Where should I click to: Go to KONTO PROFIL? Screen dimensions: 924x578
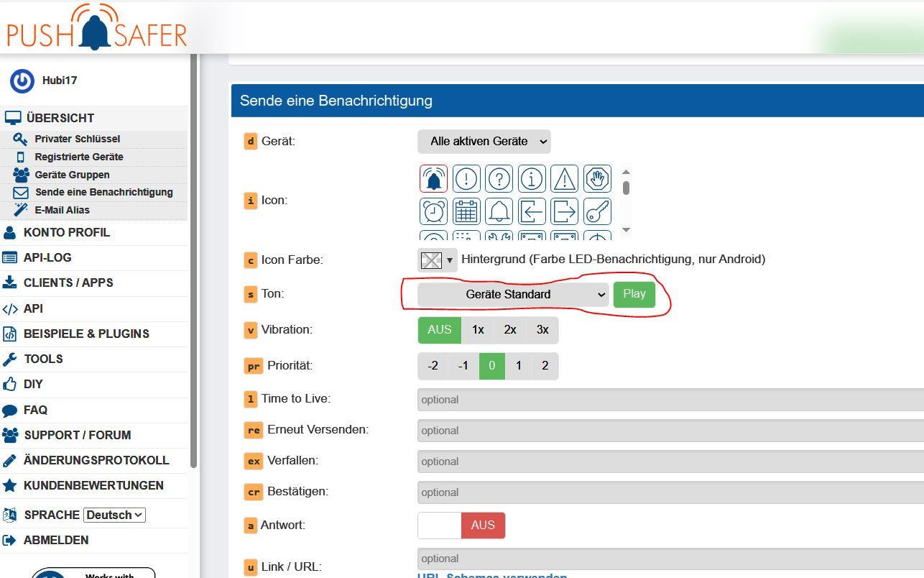[x=67, y=232]
